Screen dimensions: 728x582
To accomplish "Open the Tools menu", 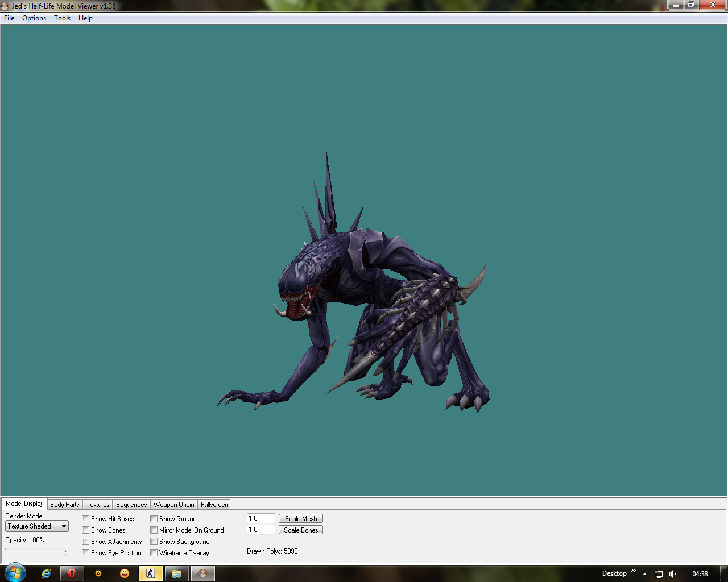I will (63, 18).
